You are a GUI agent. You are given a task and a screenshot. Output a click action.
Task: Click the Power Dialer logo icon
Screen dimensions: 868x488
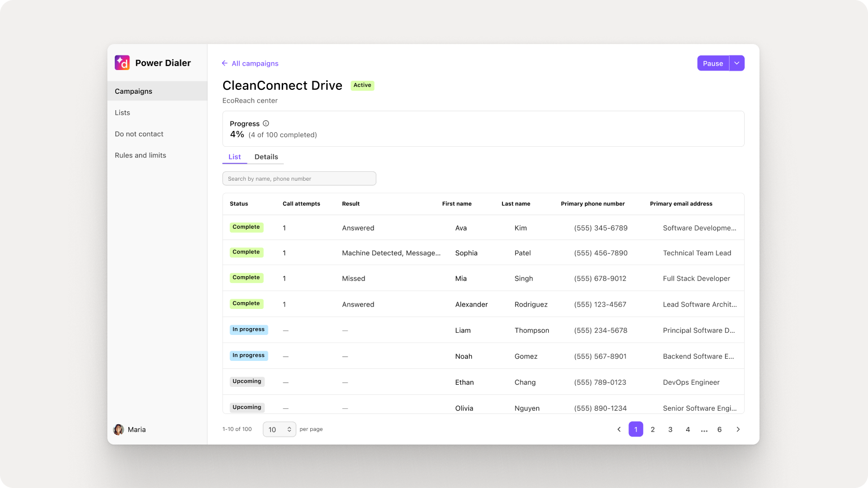[x=122, y=63]
